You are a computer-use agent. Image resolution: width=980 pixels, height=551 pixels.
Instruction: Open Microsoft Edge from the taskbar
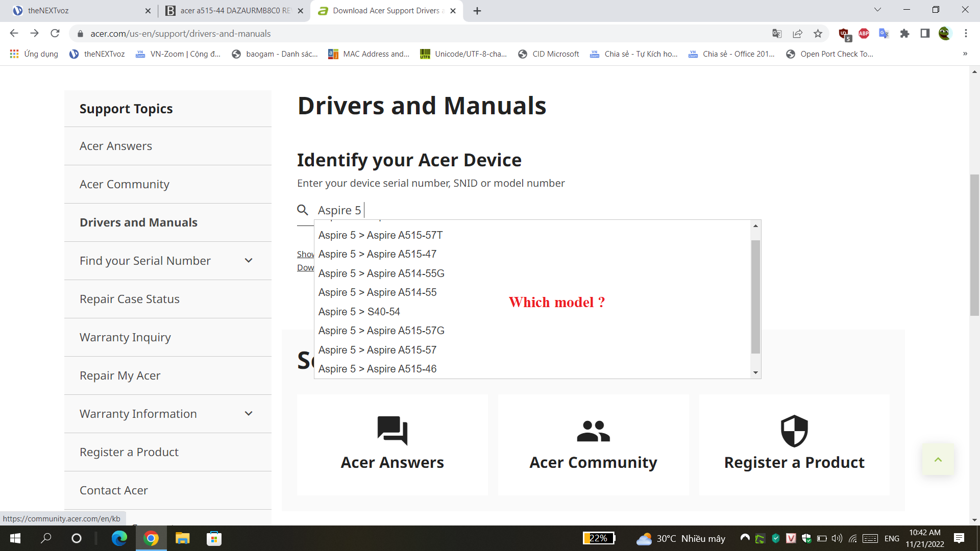119,538
